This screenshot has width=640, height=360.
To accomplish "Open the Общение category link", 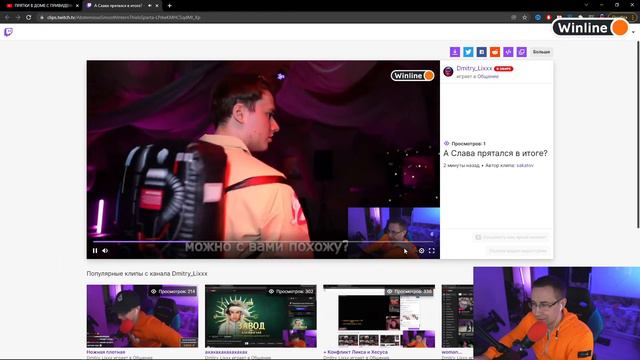I will click(x=488, y=76).
